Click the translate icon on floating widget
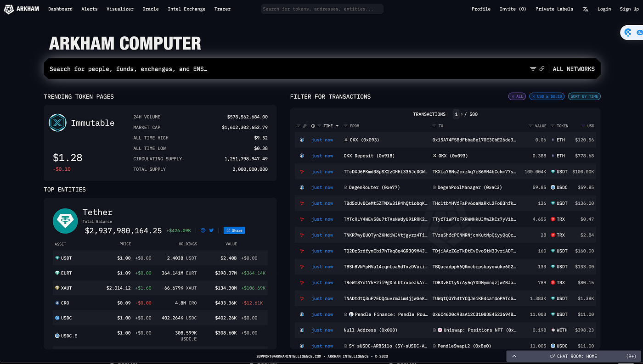The image size is (643, 364). click(x=640, y=33)
